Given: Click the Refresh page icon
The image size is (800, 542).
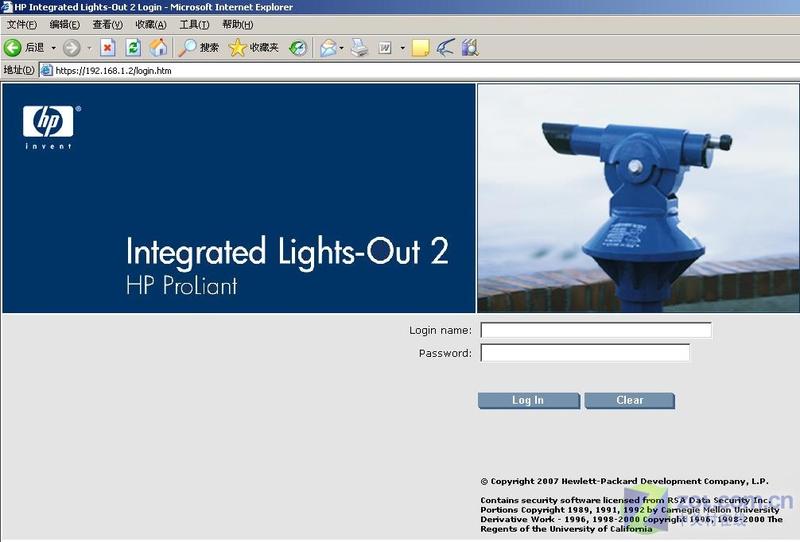Looking at the screenshot, I should (133, 48).
